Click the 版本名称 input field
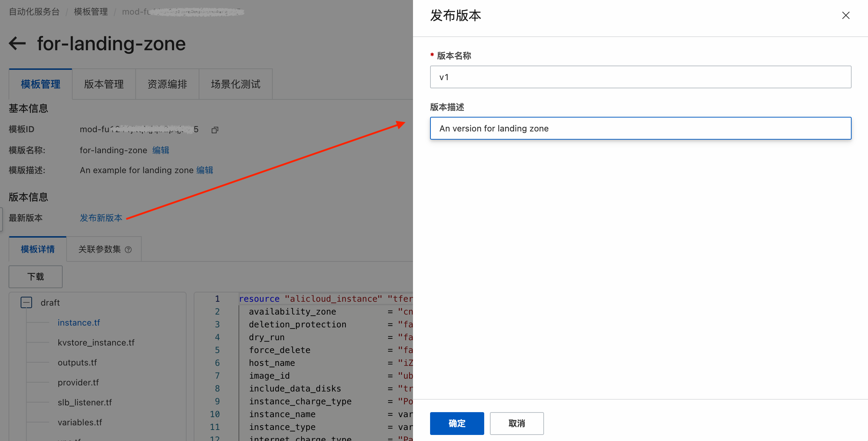Screen dimensions: 868x441 (x=640, y=77)
